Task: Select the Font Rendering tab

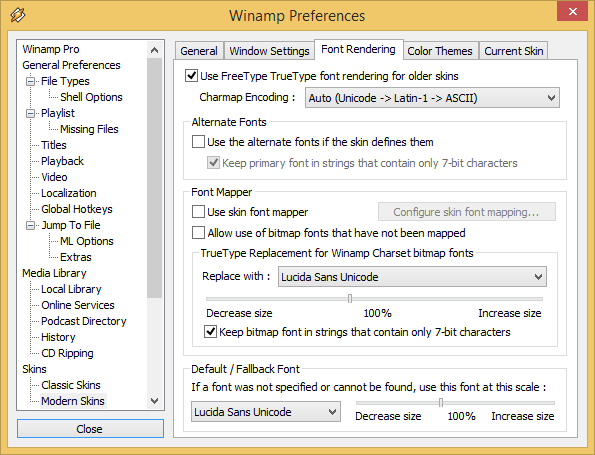Action: click(359, 49)
